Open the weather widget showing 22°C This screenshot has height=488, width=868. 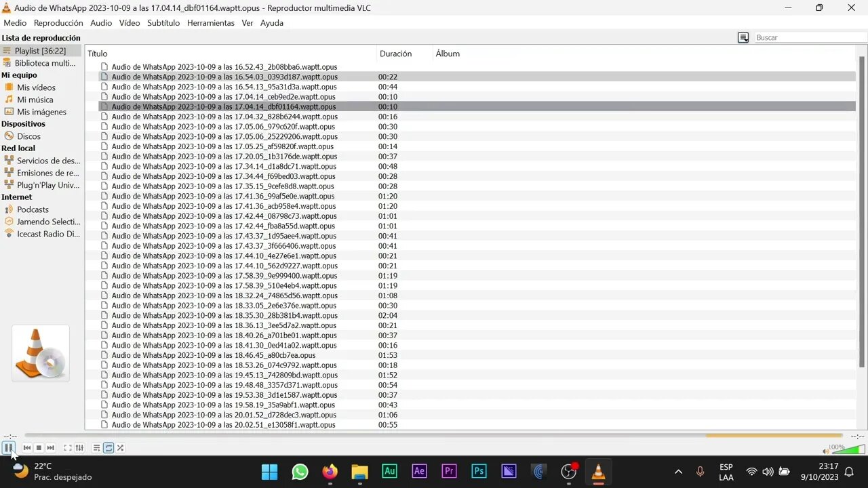52,472
